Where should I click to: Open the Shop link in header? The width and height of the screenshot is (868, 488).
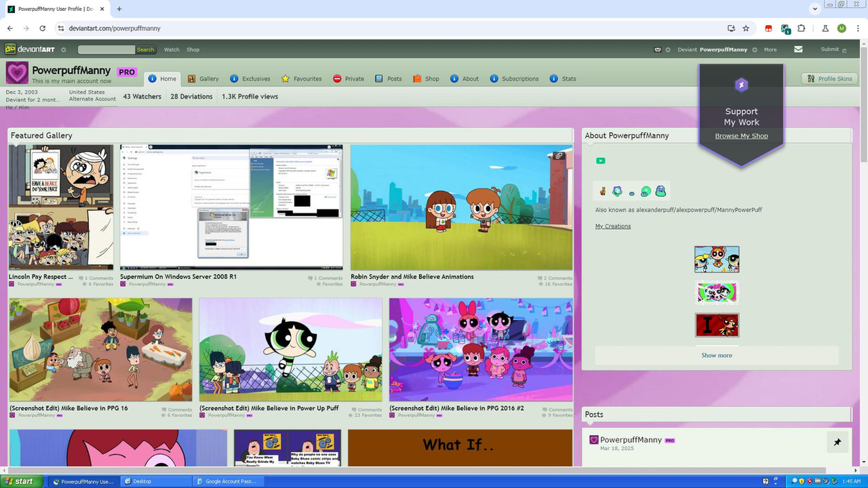click(193, 49)
